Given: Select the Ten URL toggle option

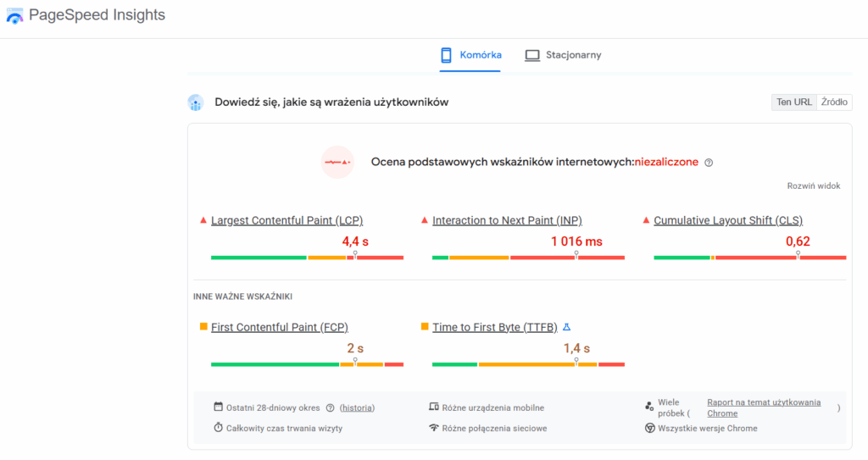Looking at the screenshot, I should pos(793,102).
